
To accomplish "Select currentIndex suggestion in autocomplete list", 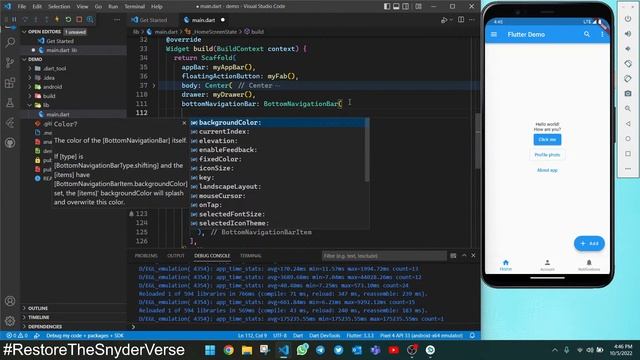I will click(278, 132).
